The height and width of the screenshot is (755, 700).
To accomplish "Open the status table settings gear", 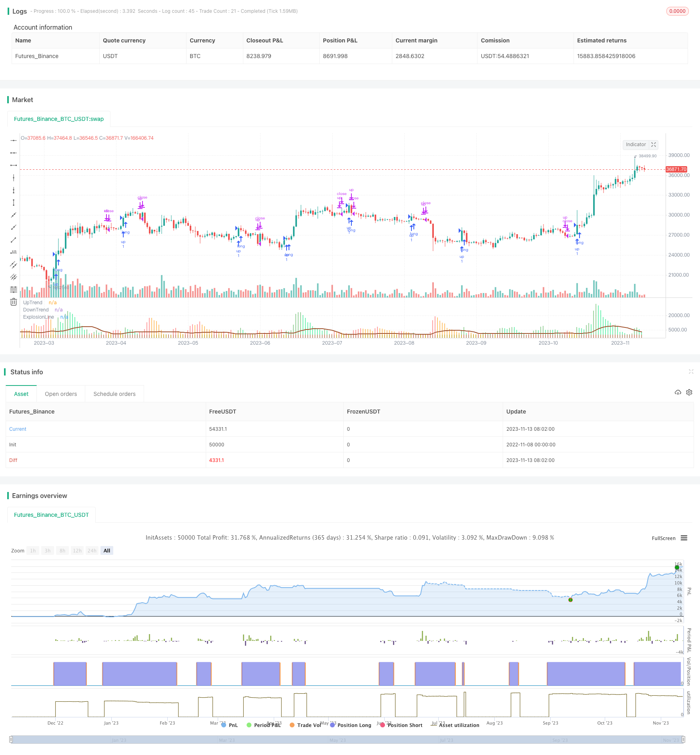I will (x=689, y=392).
